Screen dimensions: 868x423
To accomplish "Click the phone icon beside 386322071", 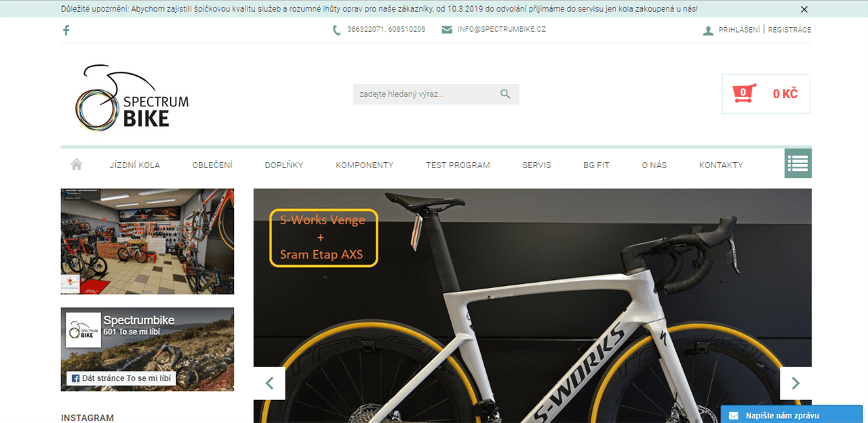I will (x=337, y=30).
